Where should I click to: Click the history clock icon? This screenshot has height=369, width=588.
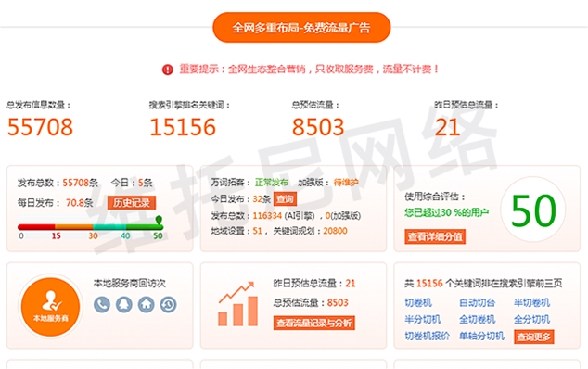point(169,304)
